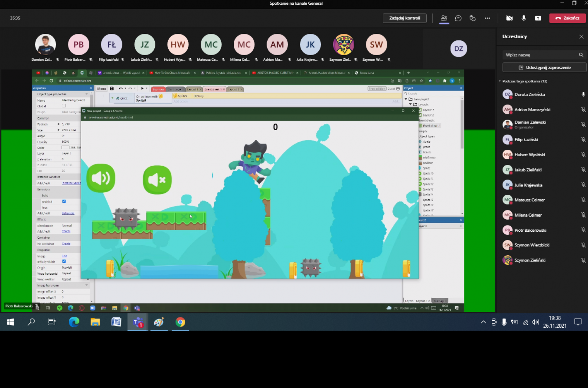588x388 pixels.
Task: Switch to the Layout 1 tab
Action: point(194,89)
